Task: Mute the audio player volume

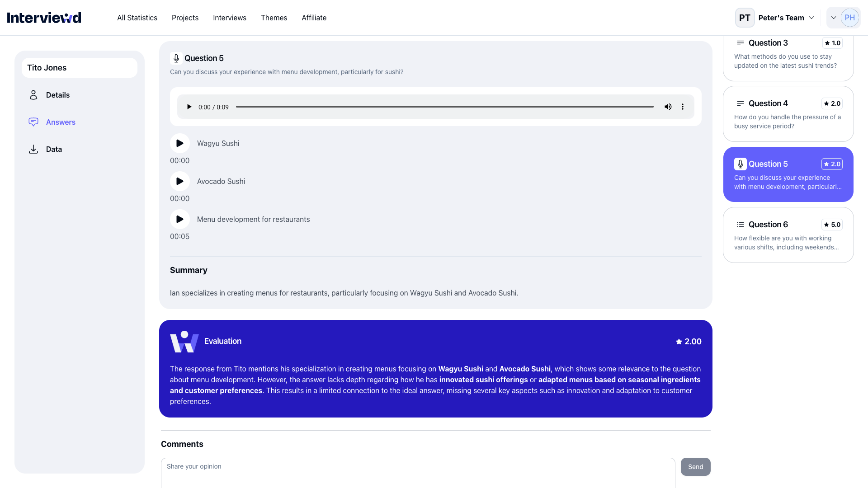Action: pos(668,107)
